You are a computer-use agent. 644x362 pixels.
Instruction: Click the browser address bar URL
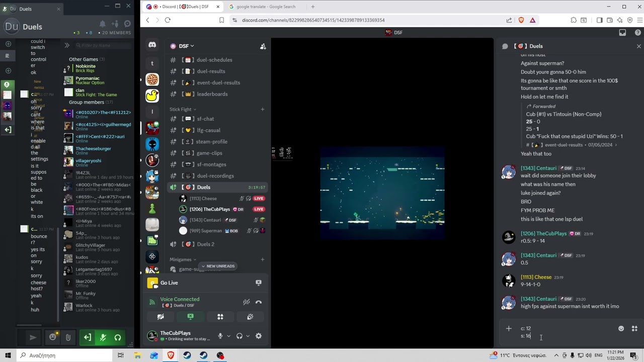pos(313,20)
